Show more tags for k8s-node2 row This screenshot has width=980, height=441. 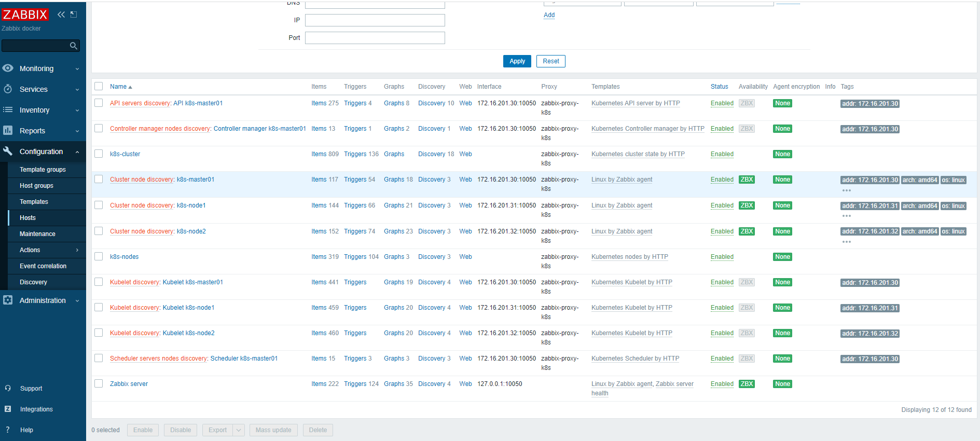point(847,242)
